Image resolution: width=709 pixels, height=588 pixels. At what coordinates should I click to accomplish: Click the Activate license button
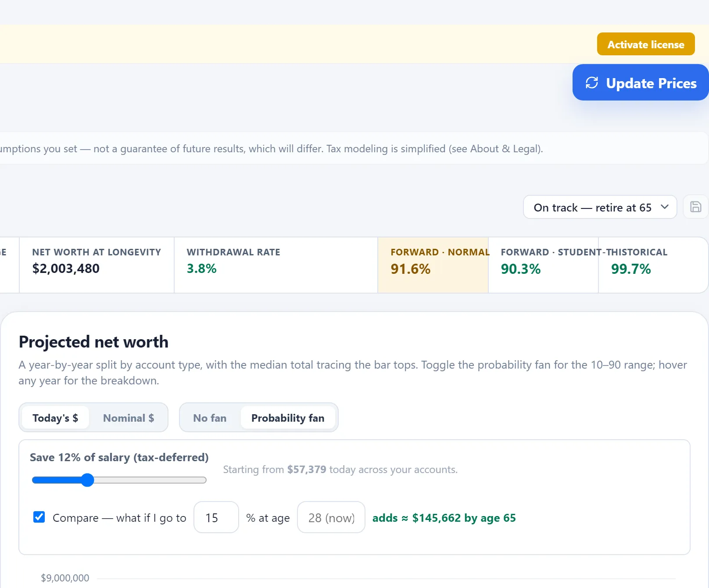[x=645, y=44]
